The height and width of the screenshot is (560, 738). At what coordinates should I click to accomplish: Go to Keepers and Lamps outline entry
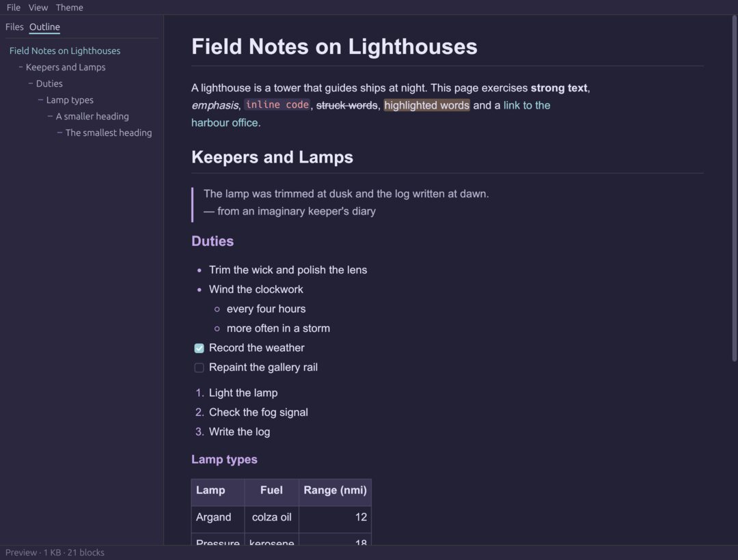click(x=66, y=67)
